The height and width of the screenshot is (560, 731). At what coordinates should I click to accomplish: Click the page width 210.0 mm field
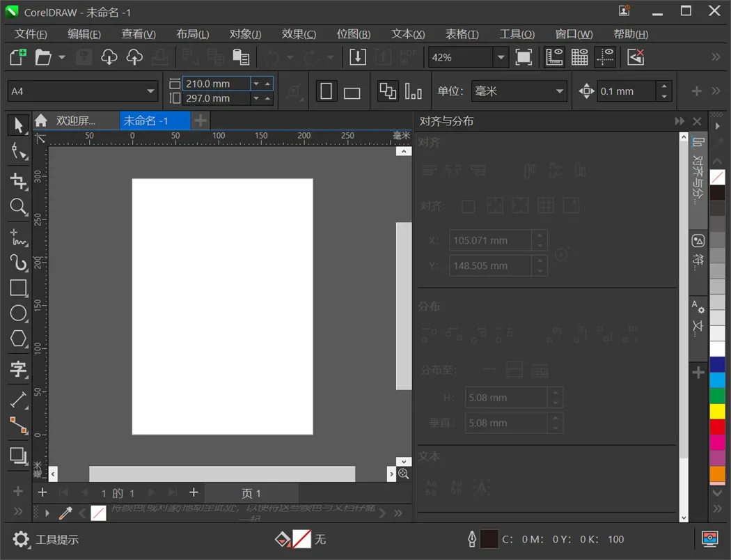216,84
